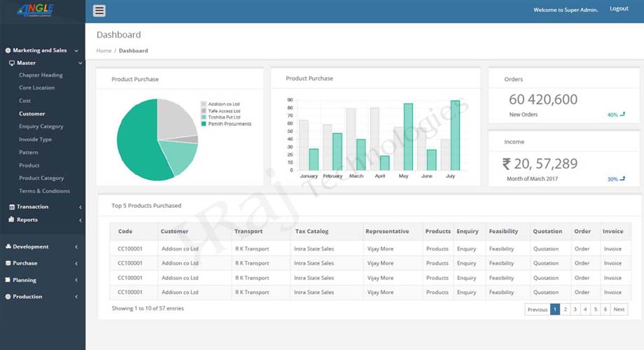Screen dimensions: 644x350
Task: Click the Production sidebar icon
Action: coord(8,297)
